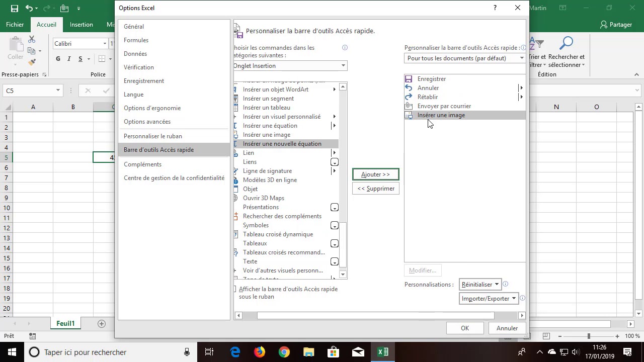Screen dimensions: 644x362
Task: Open Calibri font name dropdown
Action: [x=105, y=44]
